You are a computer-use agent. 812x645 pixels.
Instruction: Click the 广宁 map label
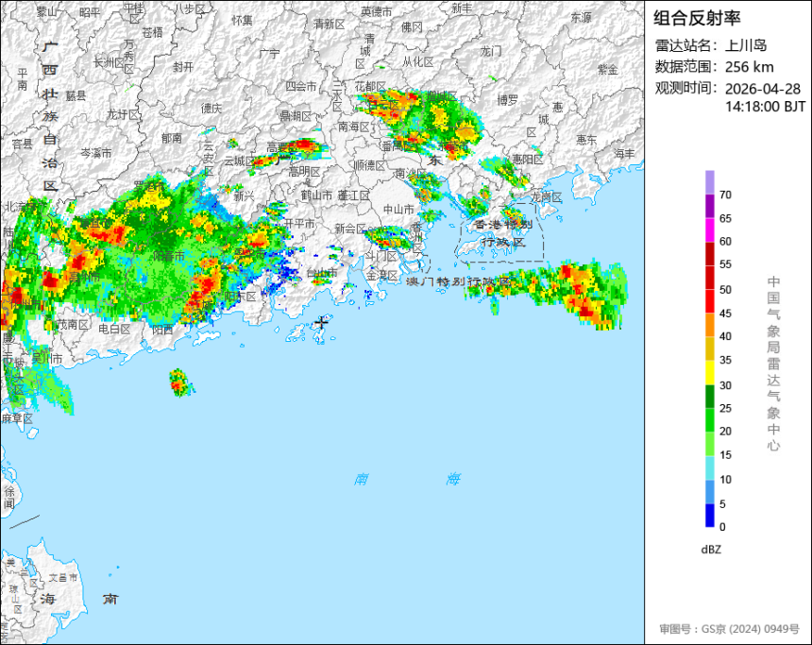click(270, 54)
